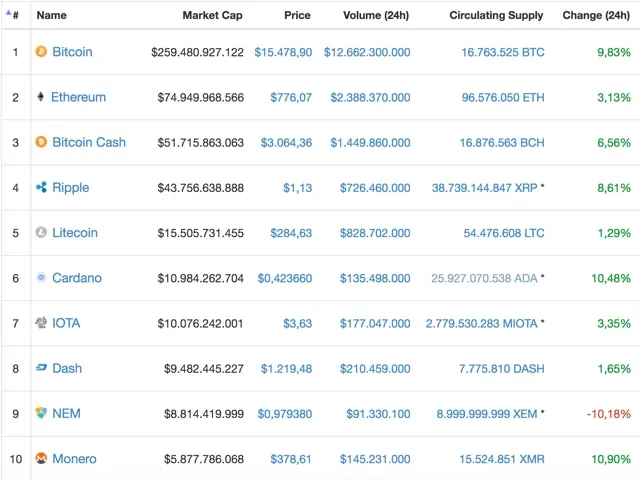Click supply 15.524.851 XMR
640x480 pixels.
pyautogui.click(x=502, y=459)
